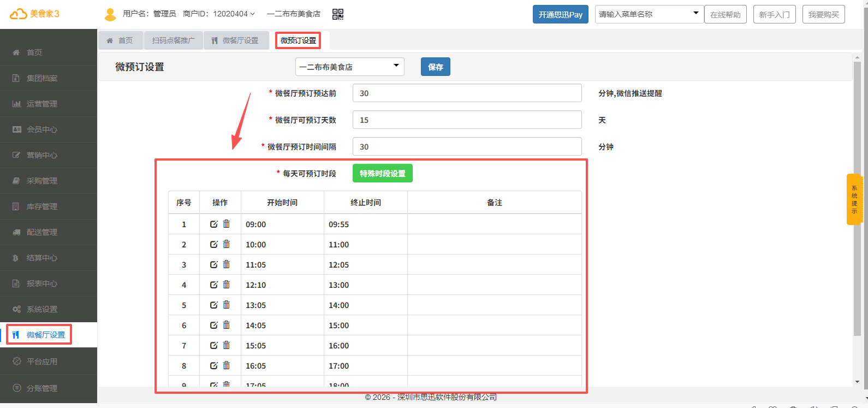Delete the 14:05 to 15:00 time slot

click(x=227, y=325)
